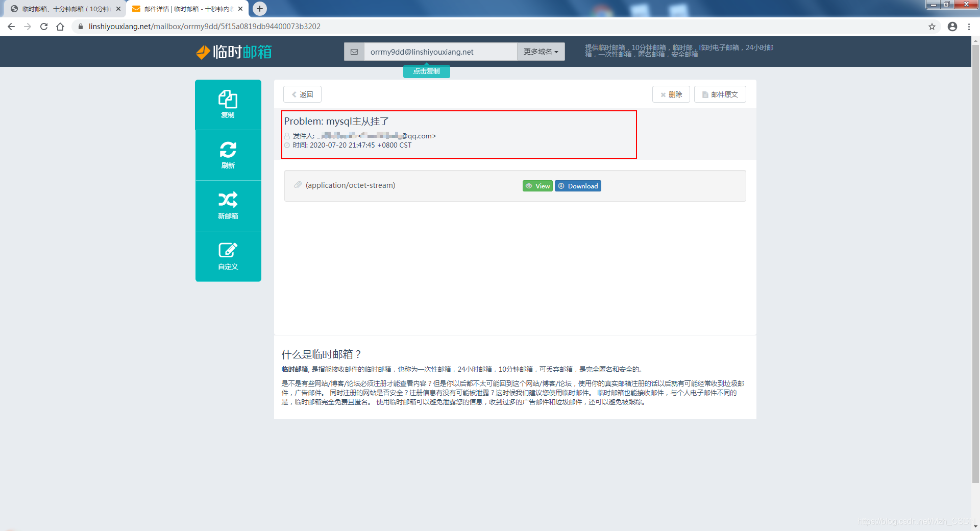The height and width of the screenshot is (531, 980).
Task: Go forward in browser history
Action: [x=28, y=27]
